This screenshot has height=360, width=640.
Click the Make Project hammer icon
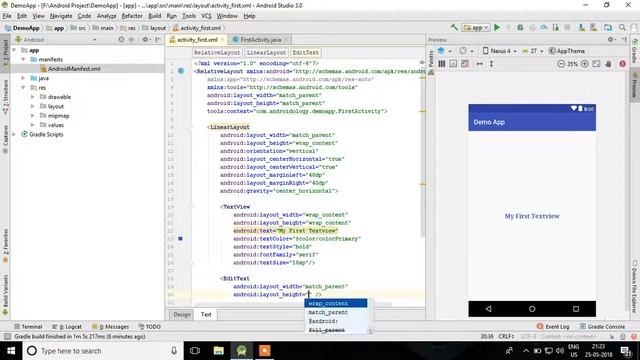click(454, 27)
